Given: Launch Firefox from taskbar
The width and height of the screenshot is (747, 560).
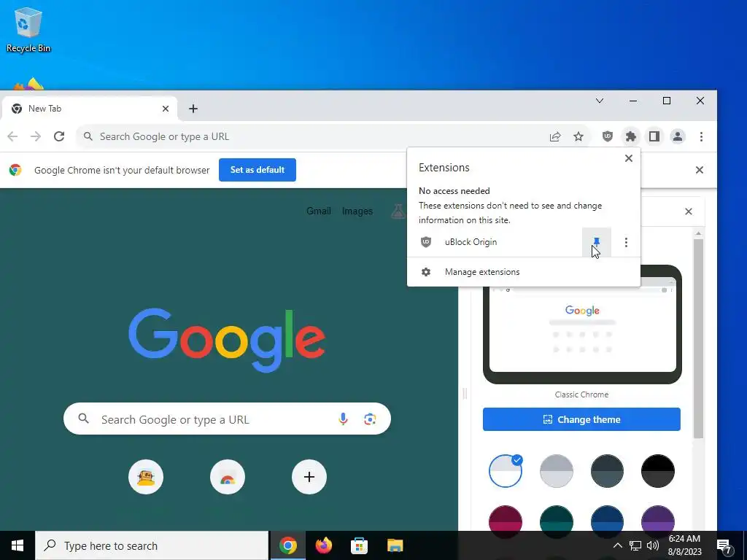Looking at the screenshot, I should [323, 545].
